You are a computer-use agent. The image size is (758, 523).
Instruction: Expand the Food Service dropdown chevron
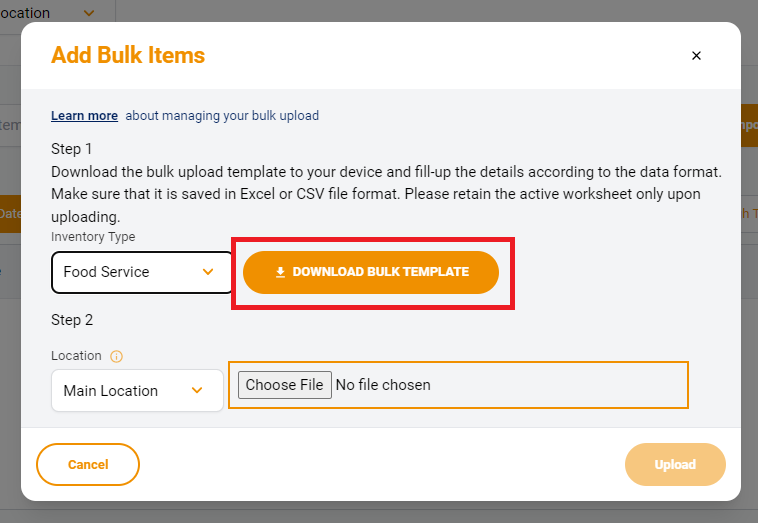tap(208, 272)
